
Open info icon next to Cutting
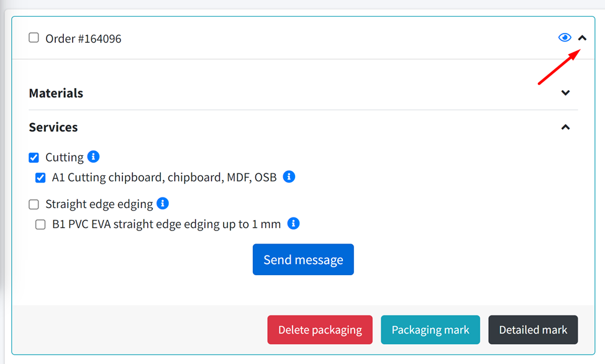[93, 157]
